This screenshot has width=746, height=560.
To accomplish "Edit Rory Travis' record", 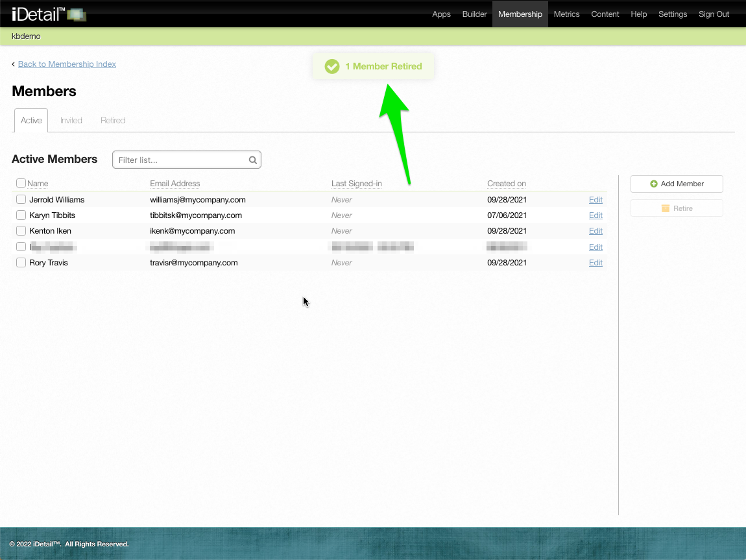I will tap(596, 263).
